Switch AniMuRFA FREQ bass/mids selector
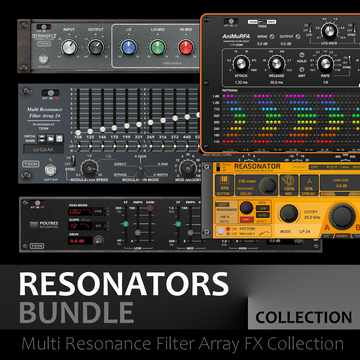Image resolution: width=360 pixels, height=360 pixels. pos(262,22)
